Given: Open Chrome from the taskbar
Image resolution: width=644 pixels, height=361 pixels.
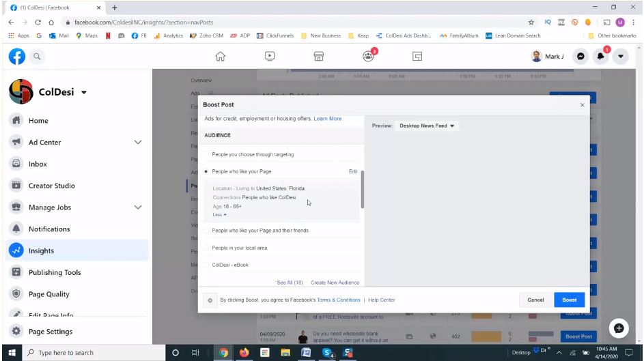Looking at the screenshot, I should (x=223, y=352).
